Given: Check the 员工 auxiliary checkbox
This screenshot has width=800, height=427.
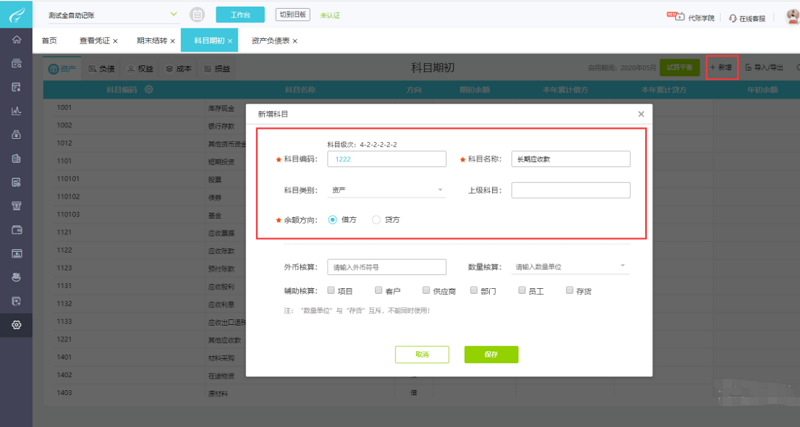Looking at the screenshot, I should [521, 290].
